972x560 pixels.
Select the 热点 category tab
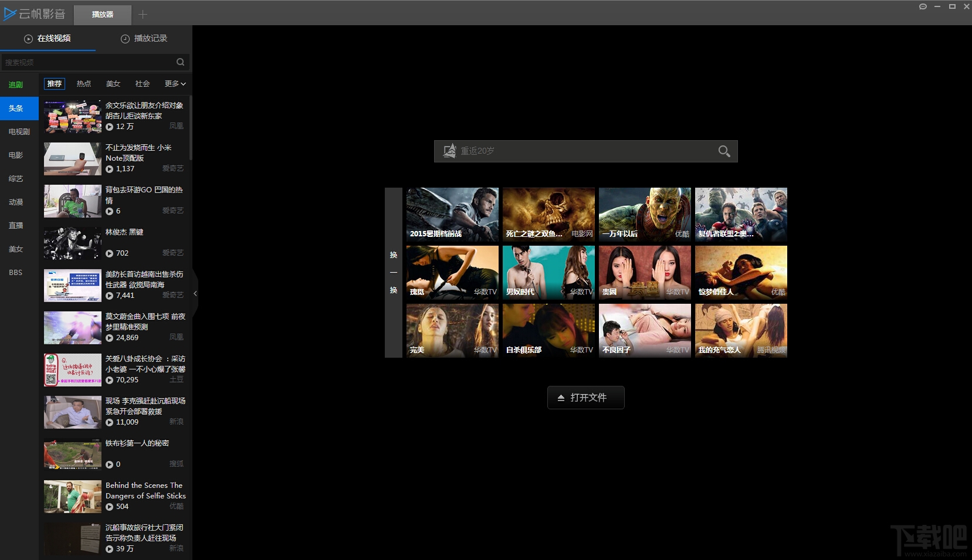coord(84,84)
